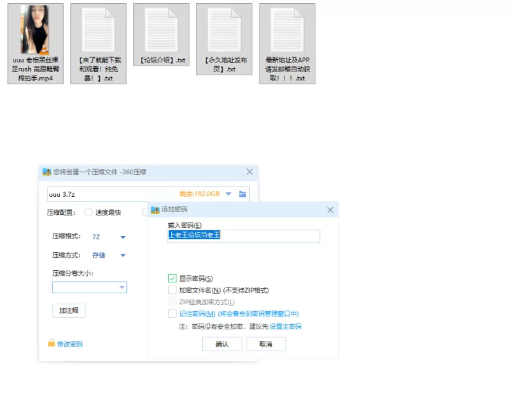Enable the 加密文件名 checkbox
The width and height of the screenshot is (515, 420).
[172, 290]
